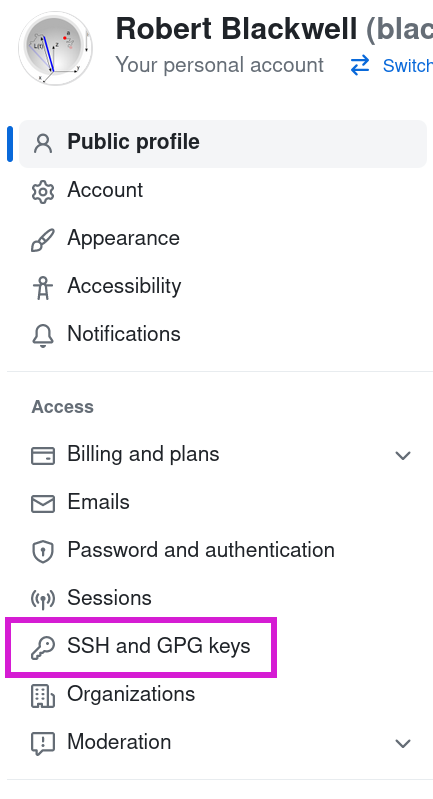Click the paintbrush icon for Appearance
Viewport: 433px width, 799px height.
pos(43,239)
